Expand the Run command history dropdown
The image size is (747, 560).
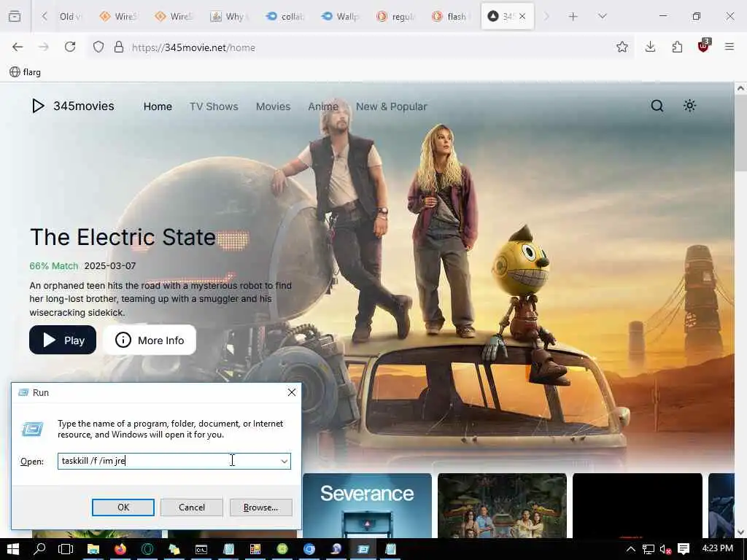(x=284, y=462)
